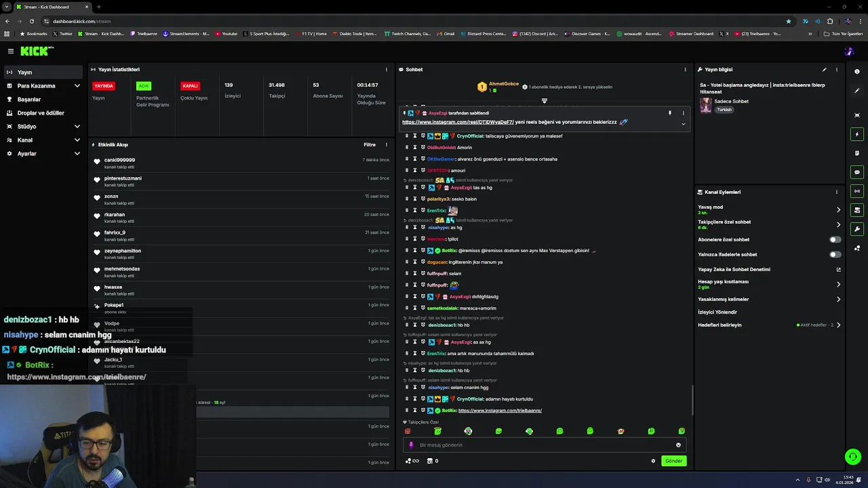Open the hamburger menu beside the Kick logo
Image resolution: width=868 pixels, height=488 pixels.
[11, 51]
